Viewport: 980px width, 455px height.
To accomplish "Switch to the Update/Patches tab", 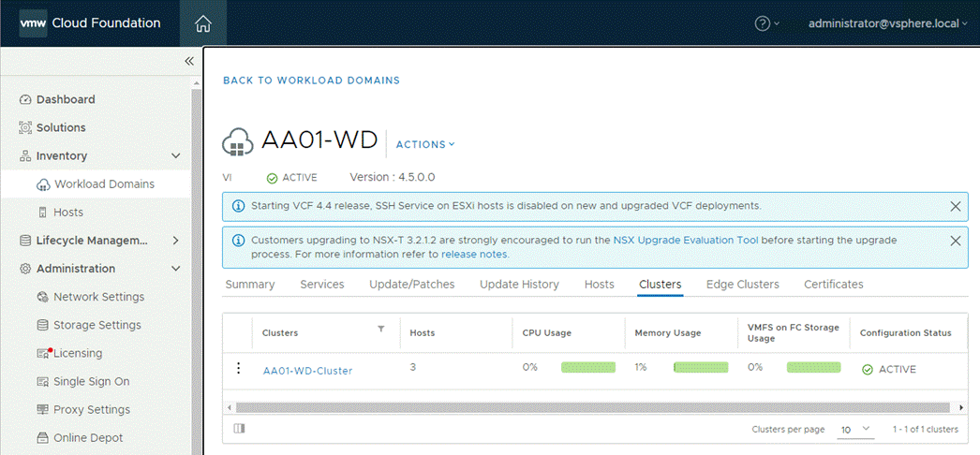I will [412, 284].
